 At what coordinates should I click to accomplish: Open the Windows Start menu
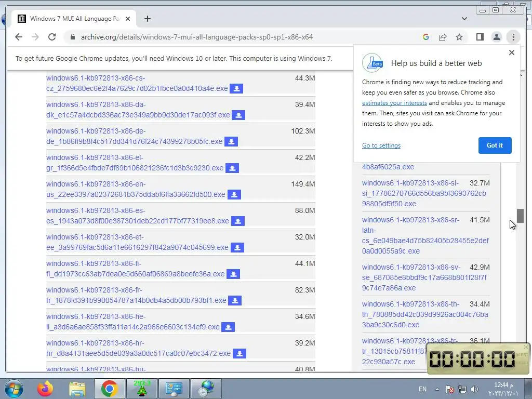[14, 389]
